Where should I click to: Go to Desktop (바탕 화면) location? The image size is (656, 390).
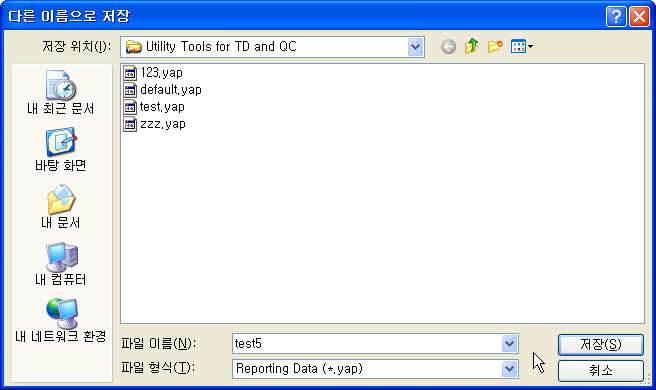click(x=61, y=150)
